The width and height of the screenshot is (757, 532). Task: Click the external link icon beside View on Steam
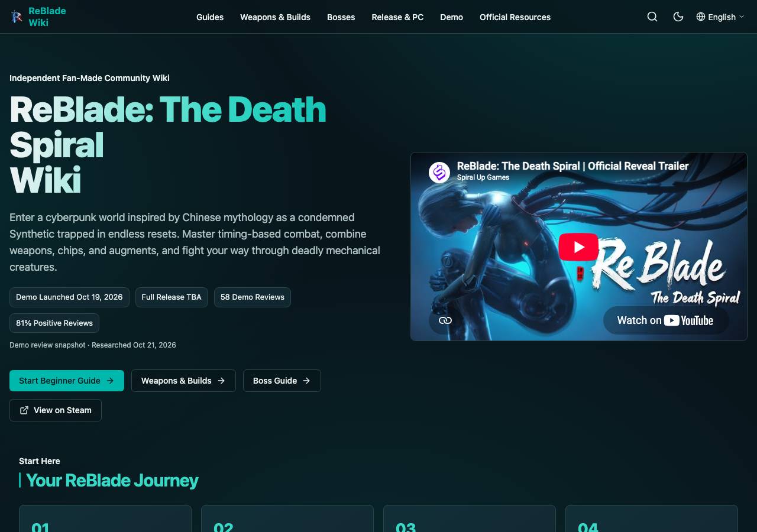[24, 410]
